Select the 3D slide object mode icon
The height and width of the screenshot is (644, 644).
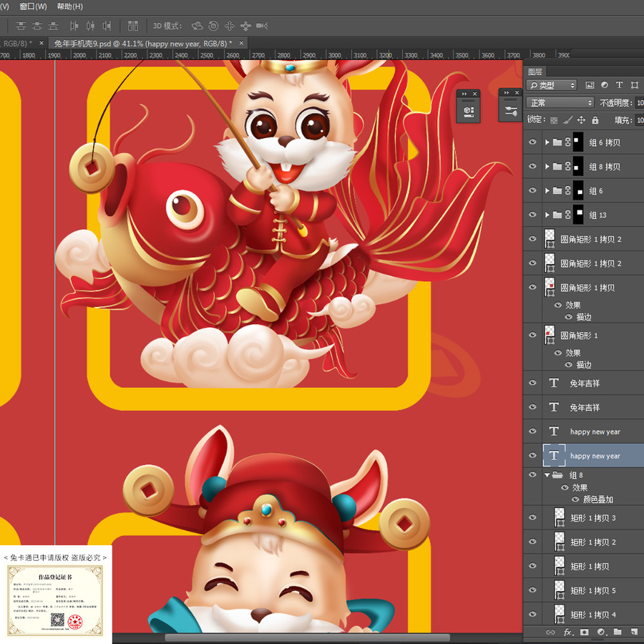tap(245, 26)
